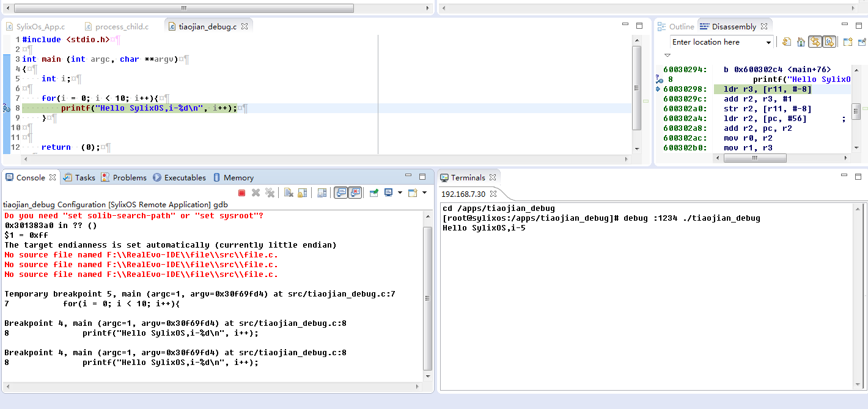Maximize the Disassembly view panel
The image size is (868, 409).
[859, 26]
